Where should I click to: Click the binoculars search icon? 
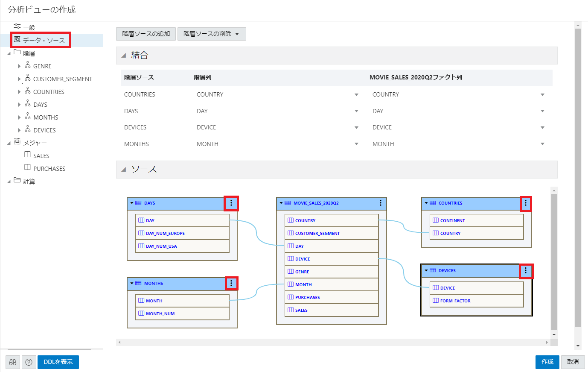tap(13, 362)
